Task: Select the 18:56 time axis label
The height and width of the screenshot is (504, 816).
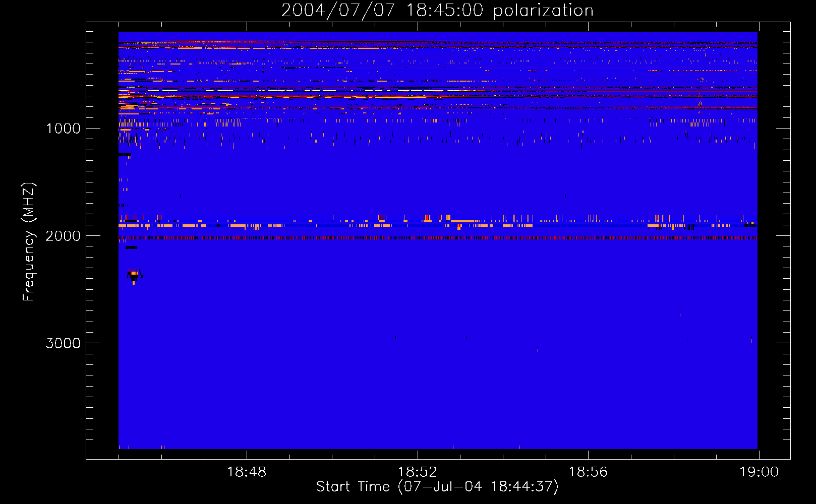Action: click(x=588, y=472)
